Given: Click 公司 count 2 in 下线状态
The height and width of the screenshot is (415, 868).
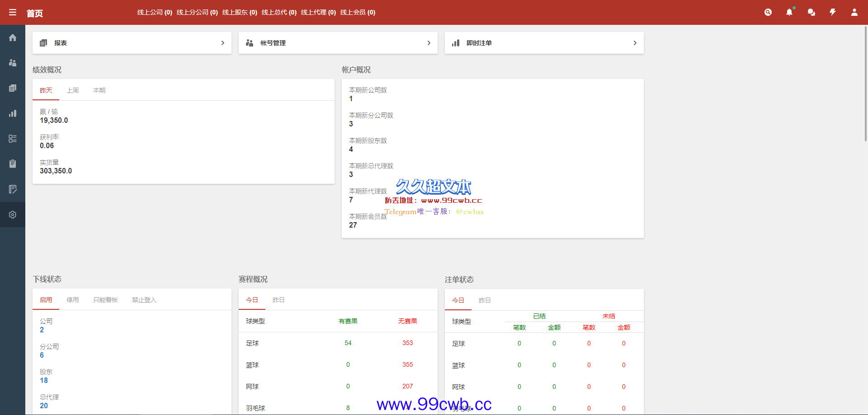Looking at the screenshot, I should [42, 330].
